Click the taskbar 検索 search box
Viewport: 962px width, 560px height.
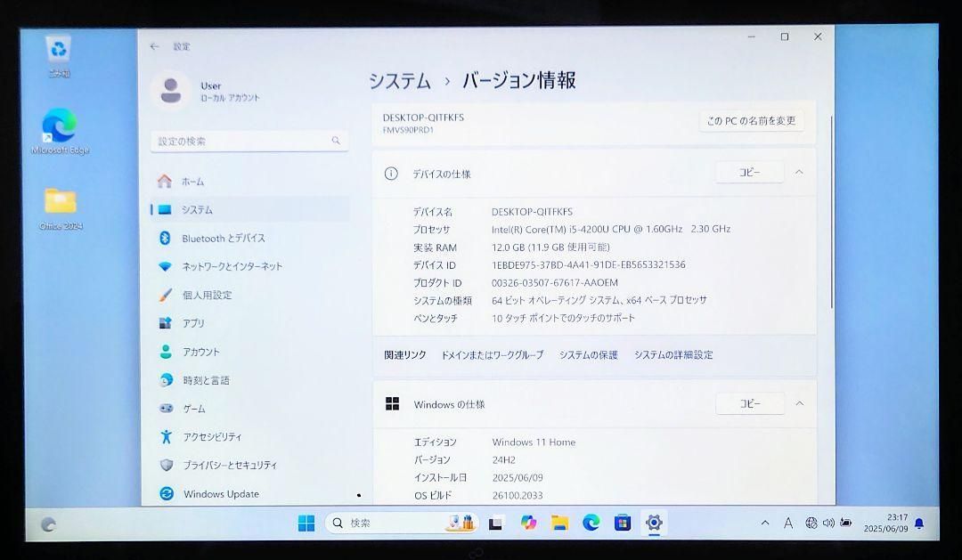tap(402, 523)
